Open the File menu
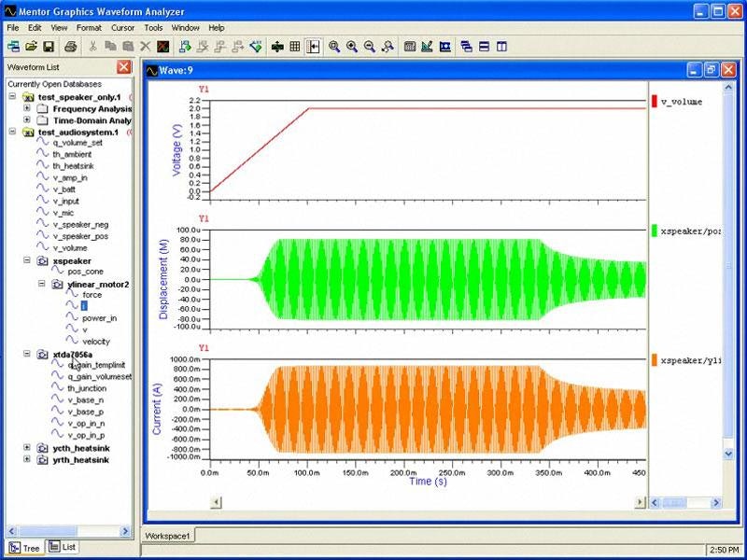 tap(13, 28)
